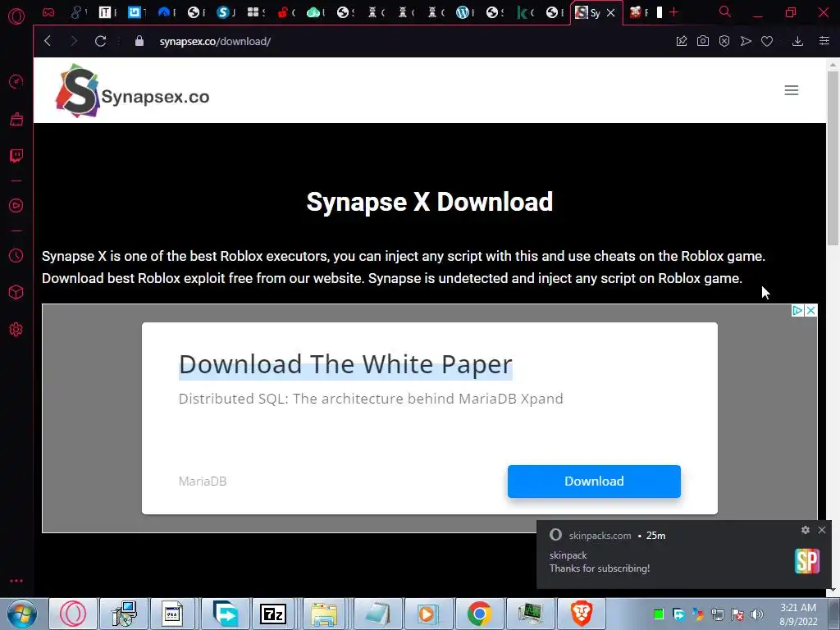Viewport: 840px width, 630px height.
Task: Click Download The White Paper headline
Action: coord(345,364)
